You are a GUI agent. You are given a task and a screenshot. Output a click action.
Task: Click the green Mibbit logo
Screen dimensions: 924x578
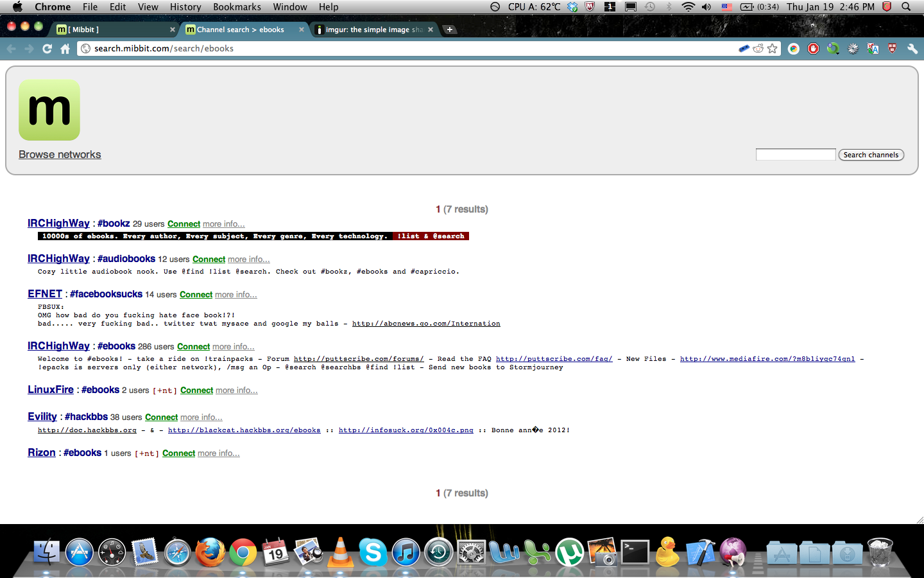pos(49,110)
